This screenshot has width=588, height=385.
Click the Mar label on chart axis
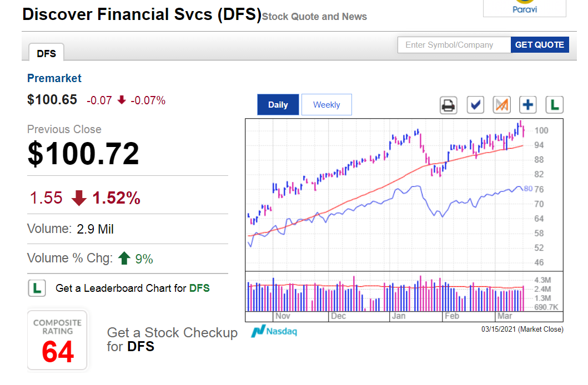pyautogui.click(x=505, y=316)
